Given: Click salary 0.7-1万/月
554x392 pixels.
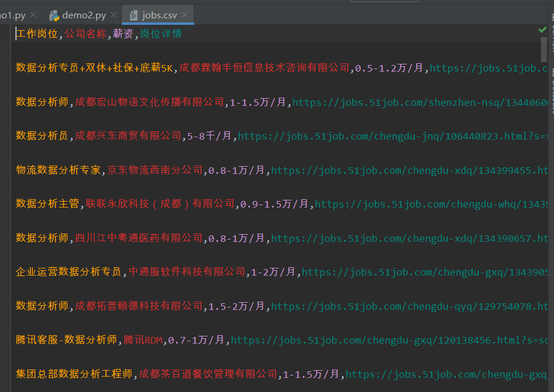Looking at the screenshot, I should pyautogui.click(x=196, y=340).
